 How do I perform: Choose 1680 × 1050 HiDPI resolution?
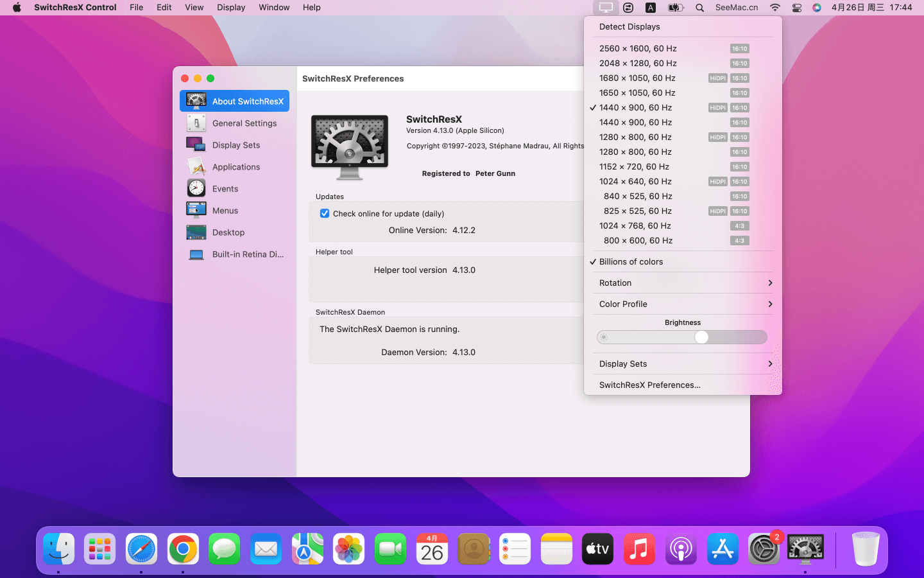point(683,78)
